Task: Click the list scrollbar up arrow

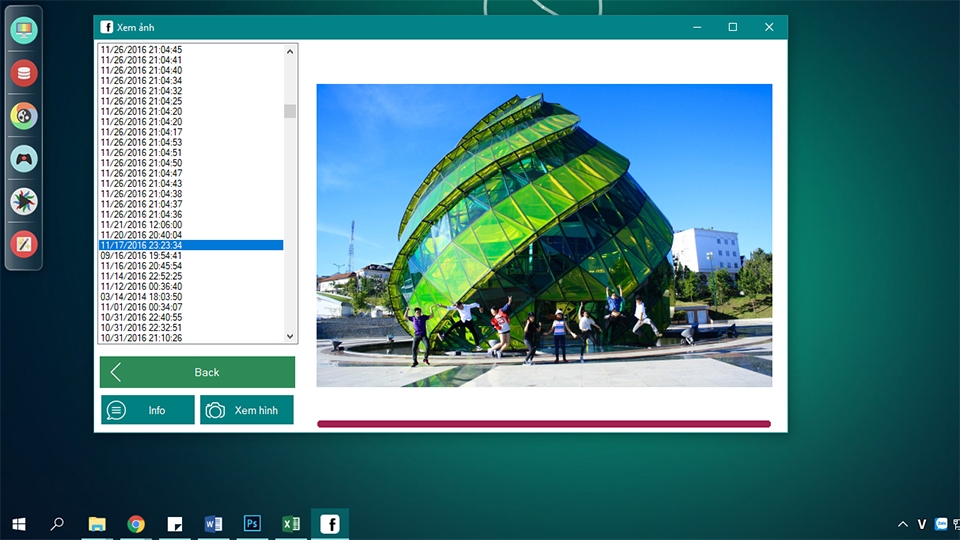Action: pos(290,51)
